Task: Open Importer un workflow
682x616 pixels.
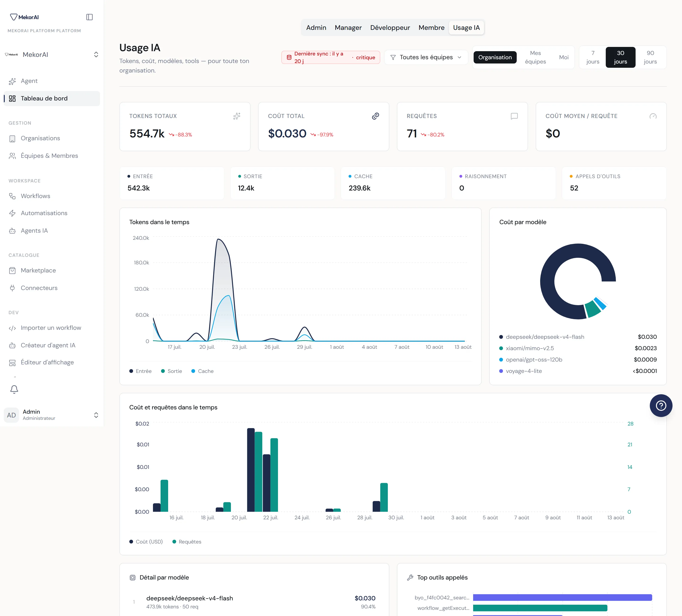Action: (x=52, y=328)
